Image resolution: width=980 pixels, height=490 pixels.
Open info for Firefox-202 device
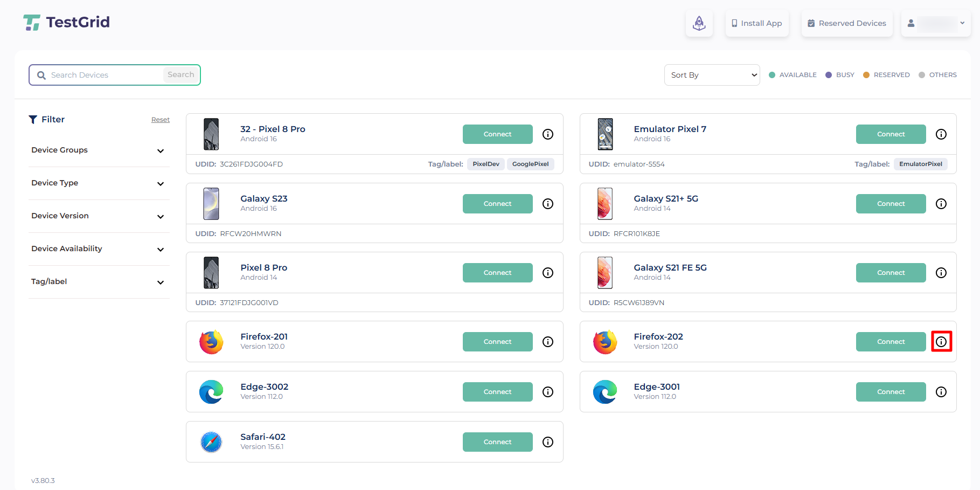point(941,342)
